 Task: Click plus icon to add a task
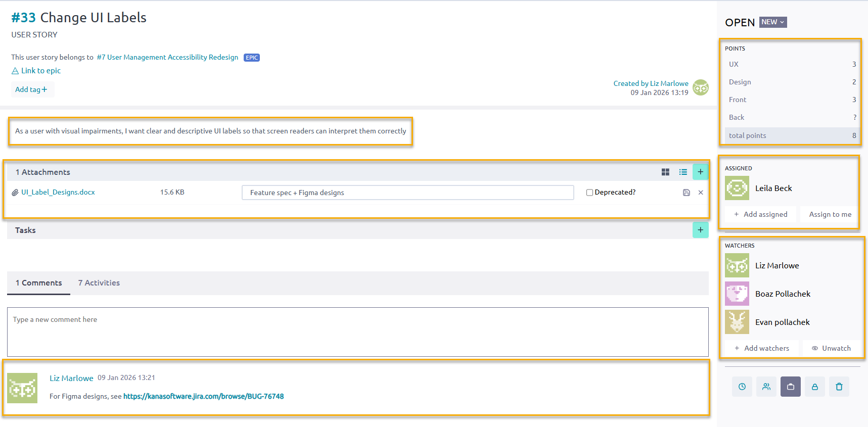click(x=700, y=230)
